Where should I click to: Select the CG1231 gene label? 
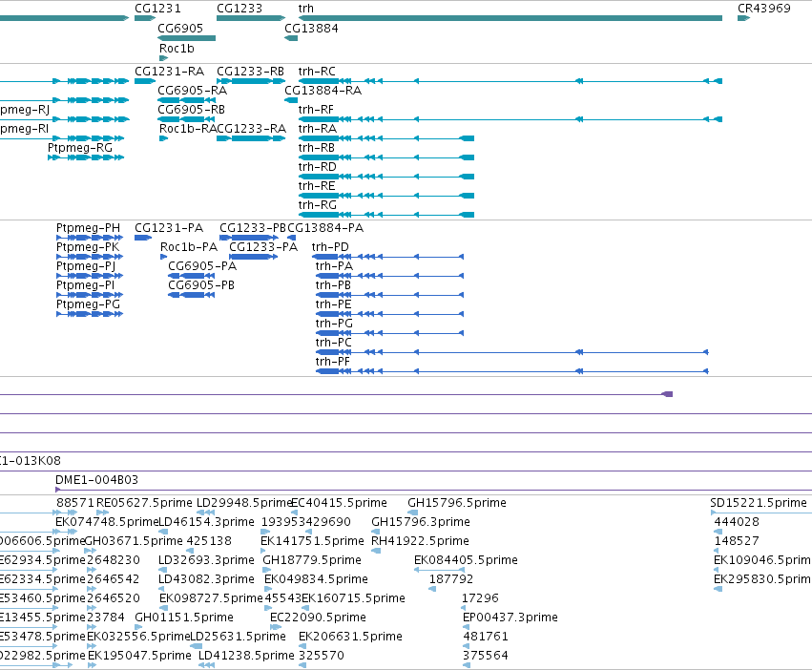pyautogui.click(x=157, y=9)
